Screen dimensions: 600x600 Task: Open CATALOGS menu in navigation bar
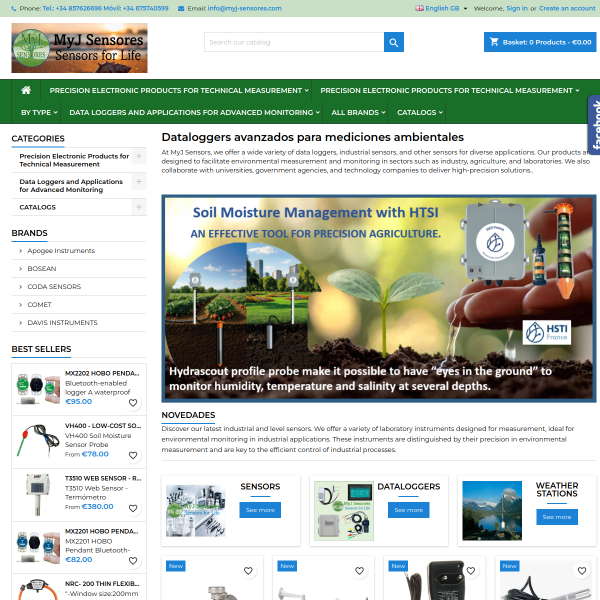[420, 112]
